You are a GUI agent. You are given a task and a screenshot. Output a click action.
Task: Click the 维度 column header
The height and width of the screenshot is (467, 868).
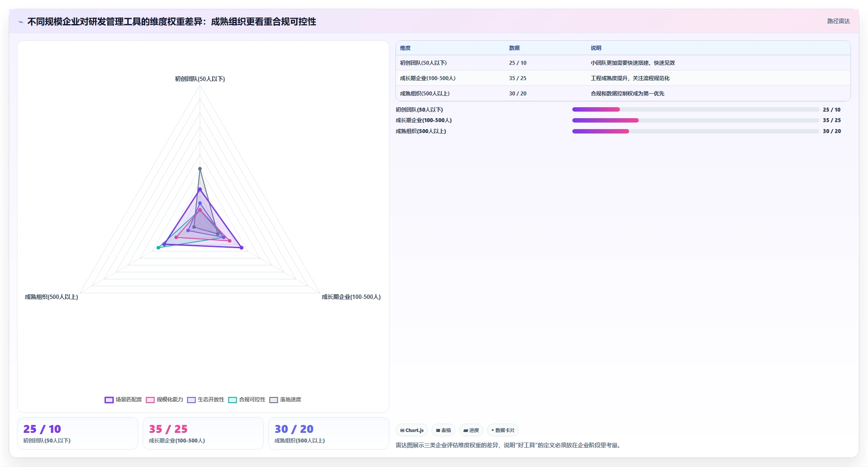pyautogui.click(x=405, y=48)
